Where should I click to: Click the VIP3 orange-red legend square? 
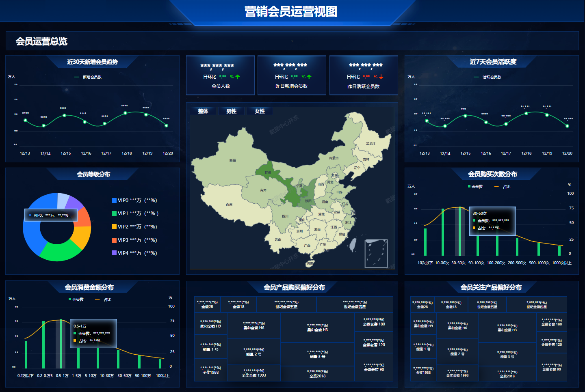(114, 240)
